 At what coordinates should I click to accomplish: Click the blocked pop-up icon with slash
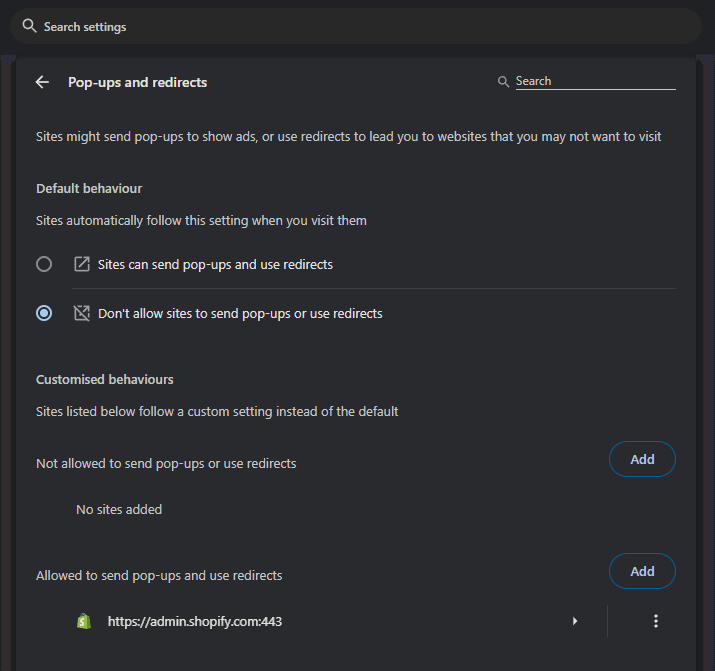pyautogui.click(x=82, y=313)
